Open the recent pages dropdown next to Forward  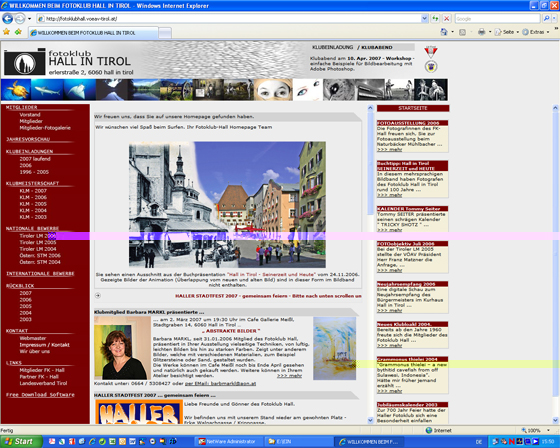tap(30, 19)
